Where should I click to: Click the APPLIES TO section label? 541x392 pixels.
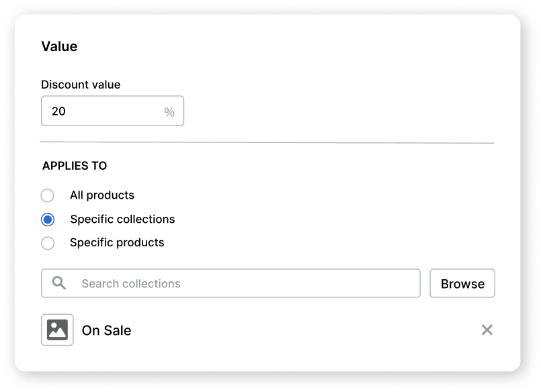75,166
